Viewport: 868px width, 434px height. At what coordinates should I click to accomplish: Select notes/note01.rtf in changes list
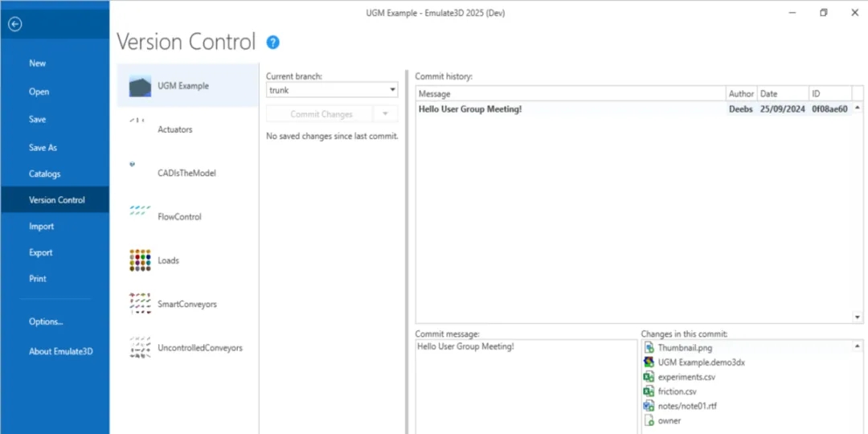click(688, 406)
